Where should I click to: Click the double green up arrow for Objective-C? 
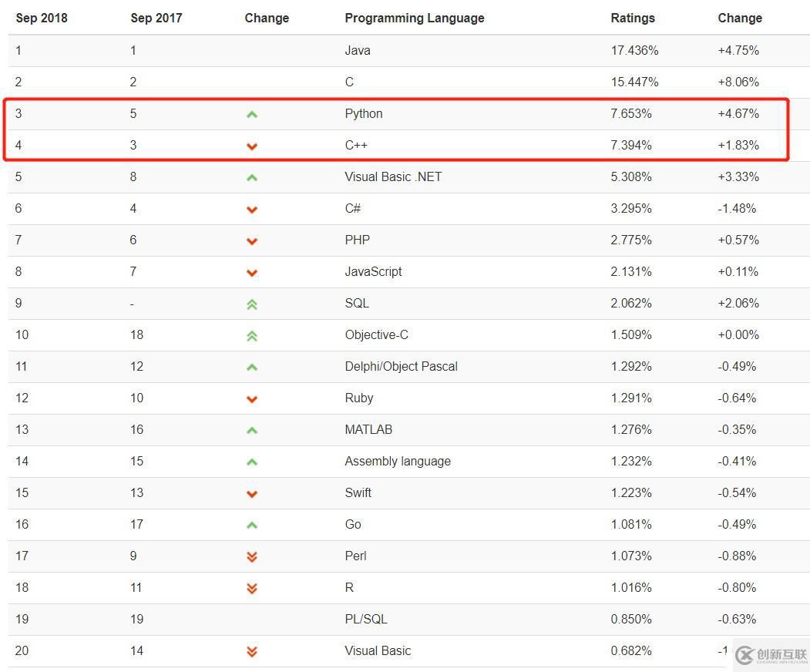pos(252,336)
